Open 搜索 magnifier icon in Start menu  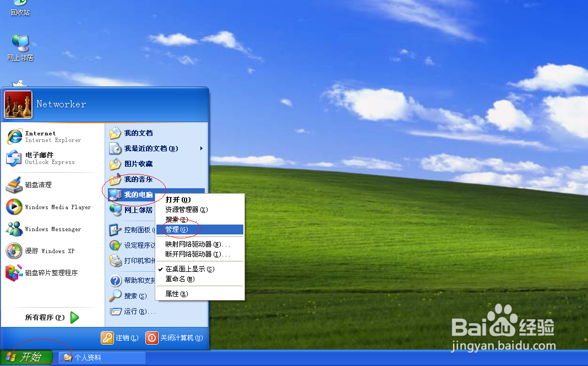coord(115,296)
